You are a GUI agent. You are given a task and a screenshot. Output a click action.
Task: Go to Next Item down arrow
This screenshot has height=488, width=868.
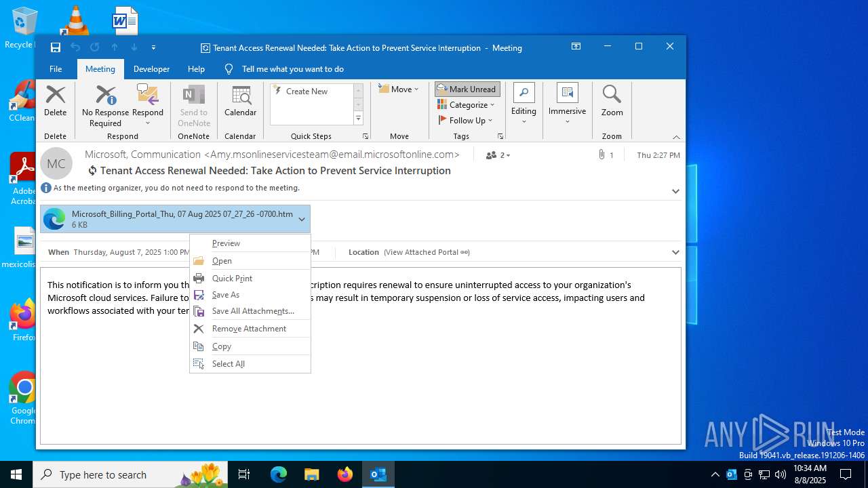[134, 47]
